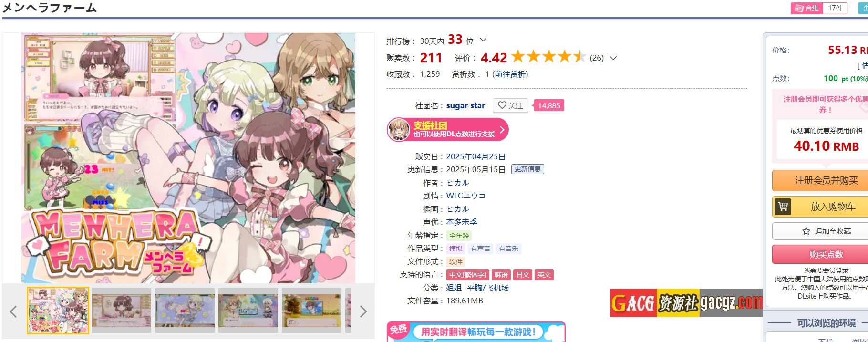Click the shopping cart icon

[783, 207]
